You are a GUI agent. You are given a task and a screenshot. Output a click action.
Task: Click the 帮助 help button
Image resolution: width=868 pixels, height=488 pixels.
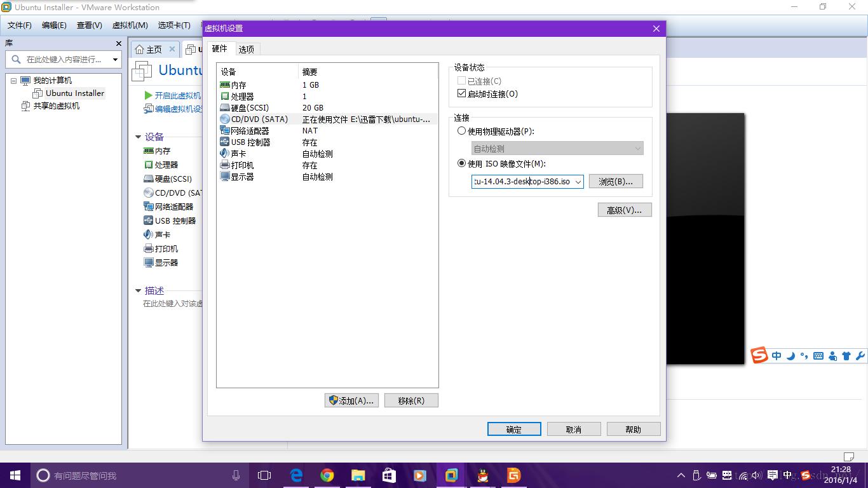pyautogui.click(x=634, y=429)
